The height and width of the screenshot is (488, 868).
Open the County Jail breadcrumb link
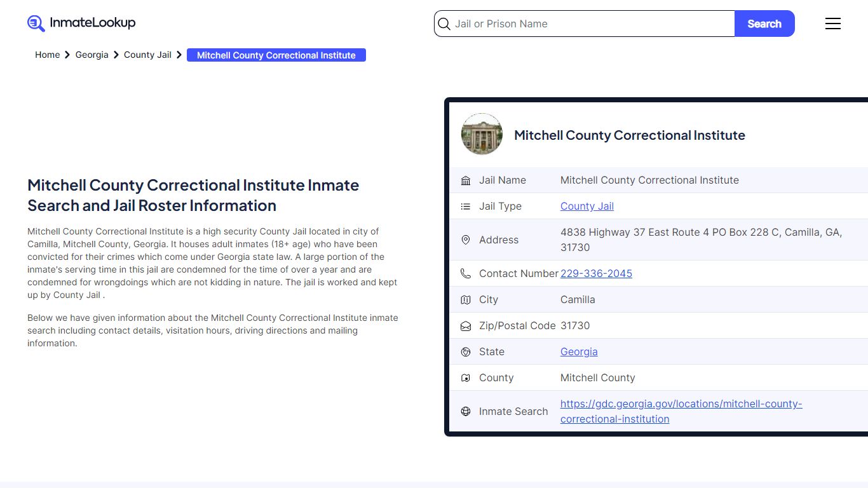pyautogui.click(x=147, y=55)
